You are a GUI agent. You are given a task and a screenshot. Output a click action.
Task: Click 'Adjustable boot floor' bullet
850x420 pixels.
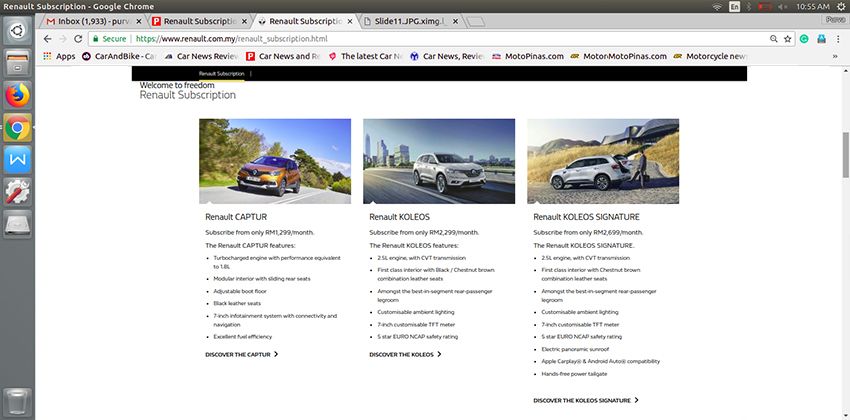coord(240,292)
